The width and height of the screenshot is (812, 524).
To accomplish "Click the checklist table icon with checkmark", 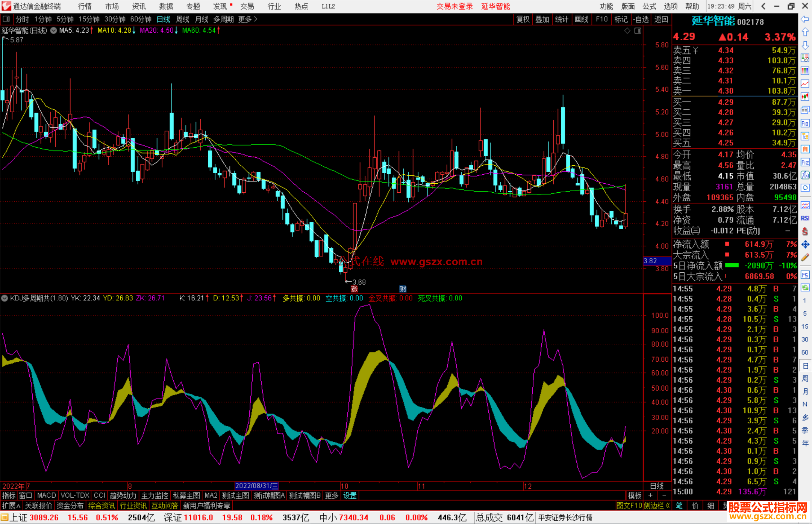I will click(805, 58).
